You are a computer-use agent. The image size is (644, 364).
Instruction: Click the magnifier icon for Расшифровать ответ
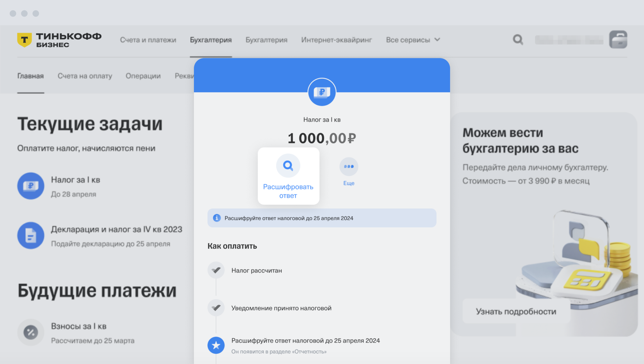click(x=288, y=166)
